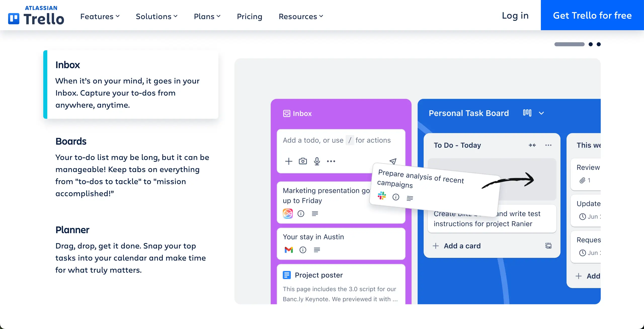Click the description icon on Marketing presentation card
Viewport: 644px width, 329px height.
point(315,214)
